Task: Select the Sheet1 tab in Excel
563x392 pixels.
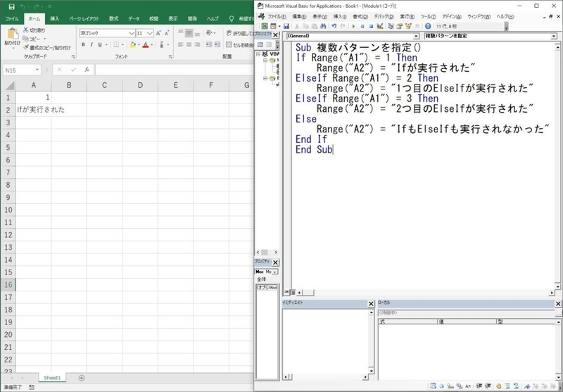Action: click(52, 378)
